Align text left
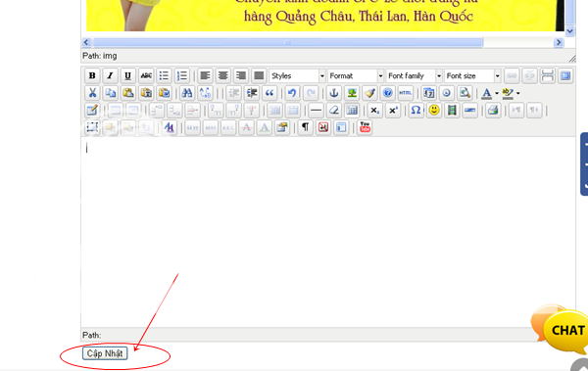 point(205,75)
